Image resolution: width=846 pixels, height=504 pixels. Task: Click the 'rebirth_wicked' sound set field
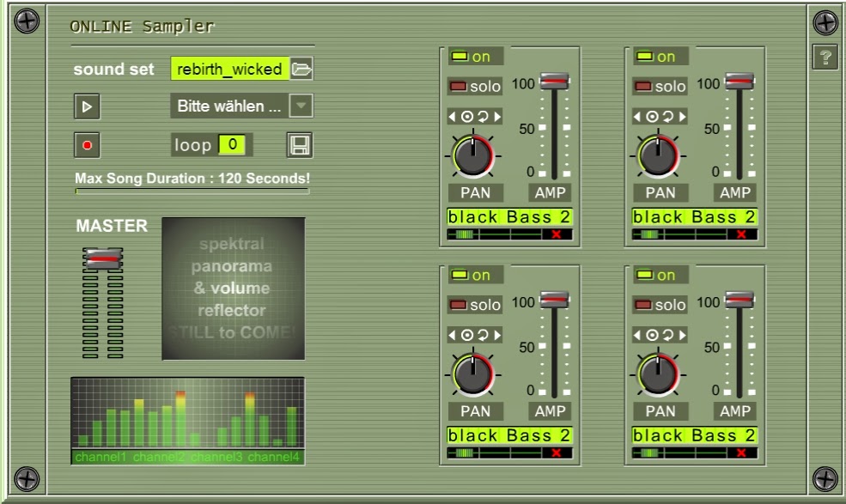(x=231, y=69)
